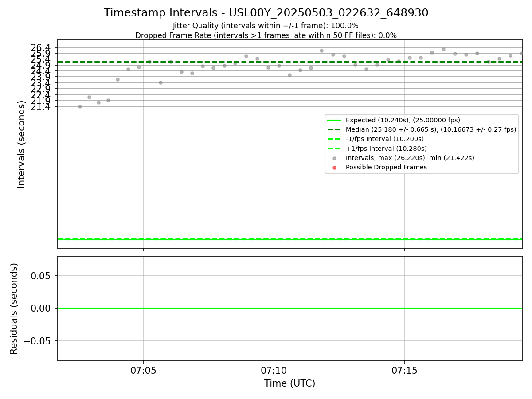
Task: Click the dashed median line in intervals plot
Action: click(290, 62)
